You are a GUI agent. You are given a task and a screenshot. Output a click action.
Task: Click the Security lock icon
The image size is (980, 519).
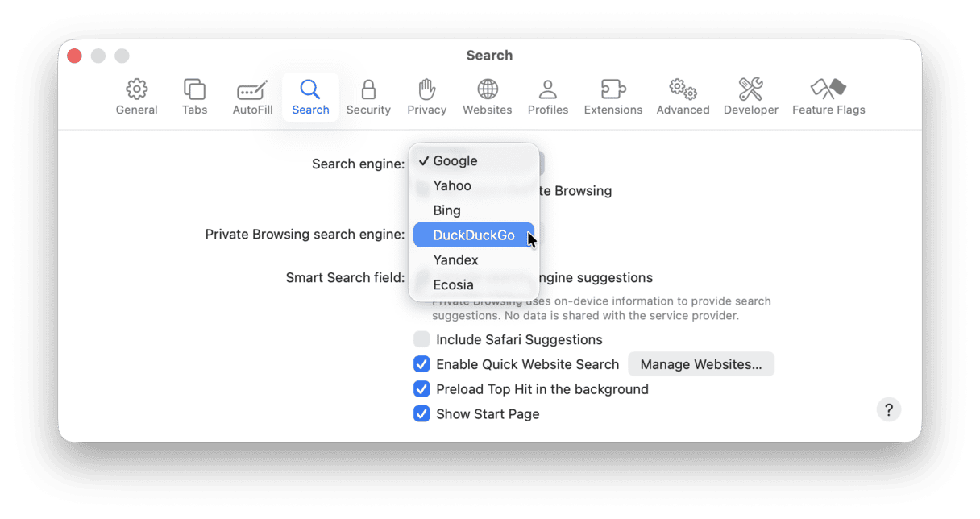click(368, 95)
